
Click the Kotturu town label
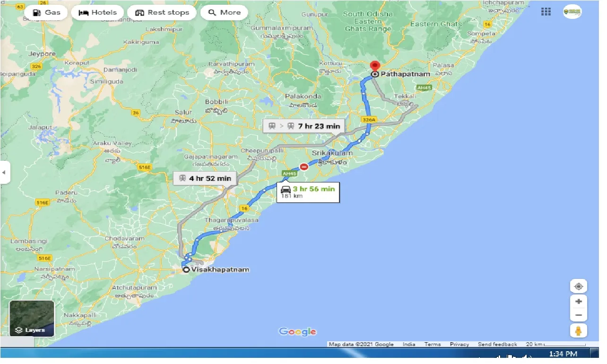(330, 63)
